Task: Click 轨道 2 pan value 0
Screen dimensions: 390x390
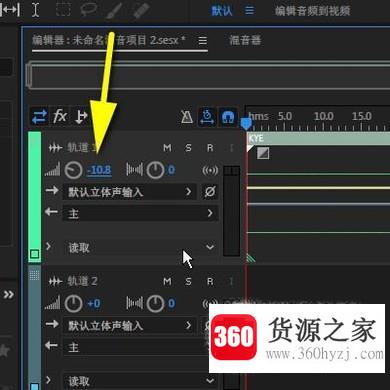Action: [171, 303]
